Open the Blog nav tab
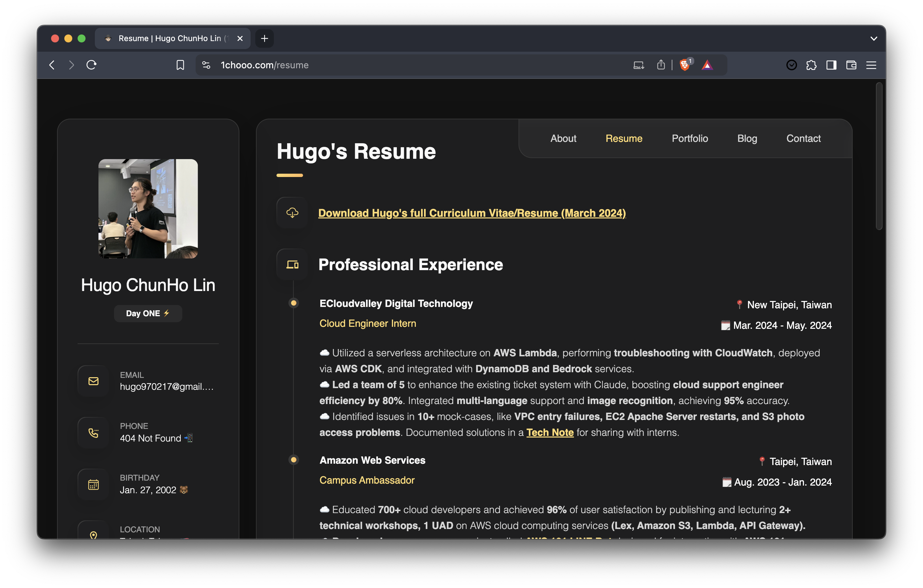Image resolution: width=923 pixels, height=588 pixels. [747, 138]
